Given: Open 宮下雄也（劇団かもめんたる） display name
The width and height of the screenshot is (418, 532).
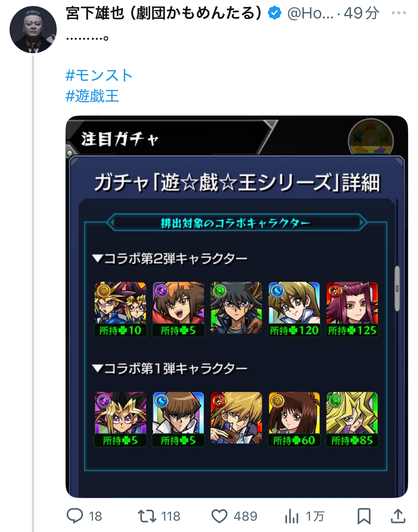Looking at the screenshot, I should [164, 13].
